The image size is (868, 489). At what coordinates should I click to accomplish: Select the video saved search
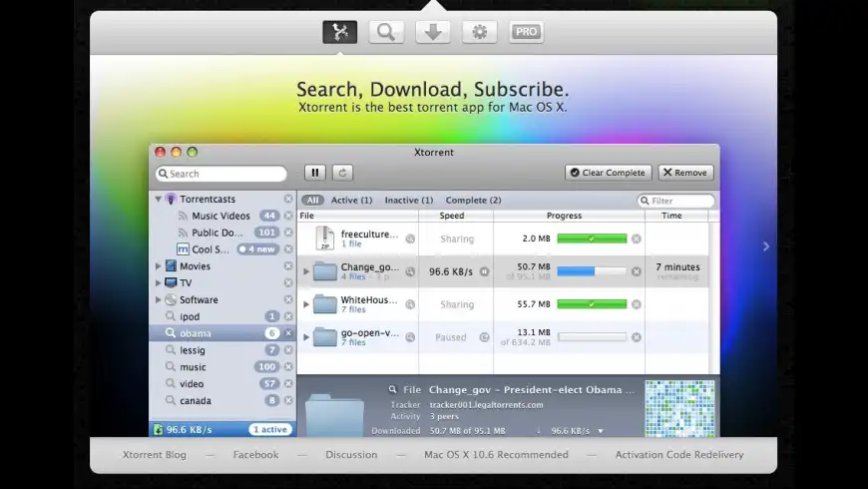coord(221,384)
